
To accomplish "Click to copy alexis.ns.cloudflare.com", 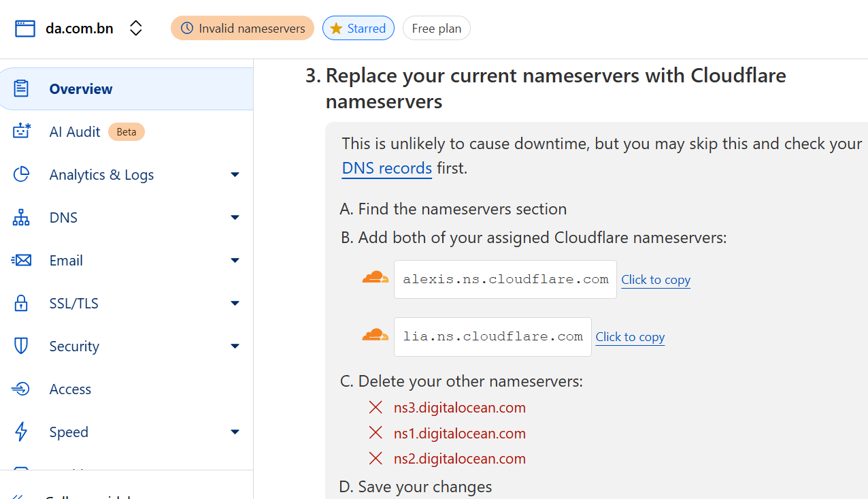I will coord(656,280).
